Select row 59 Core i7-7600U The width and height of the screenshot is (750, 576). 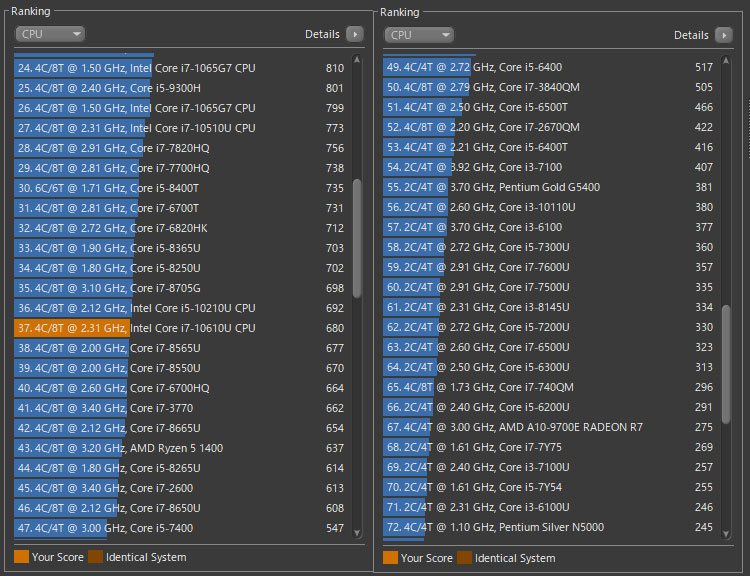pos(550,267)
